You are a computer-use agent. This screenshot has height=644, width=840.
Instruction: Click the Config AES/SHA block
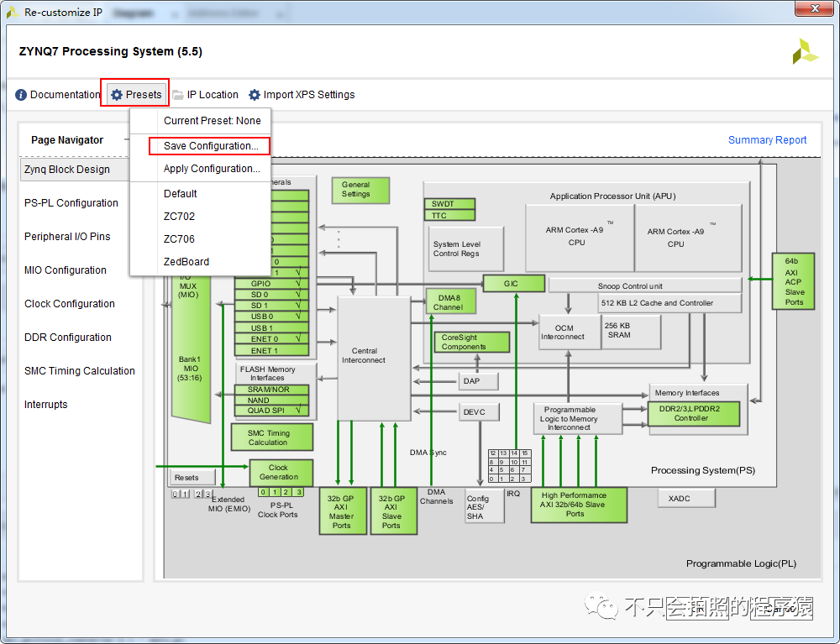click(485, 505)
